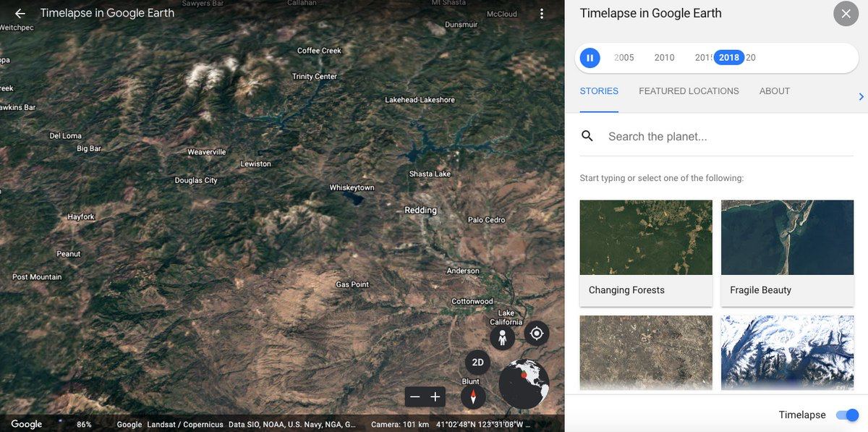868x432 pixels.
Task: Click the Lakehead-Lakeshore label
Action: (x=420, y=100)
